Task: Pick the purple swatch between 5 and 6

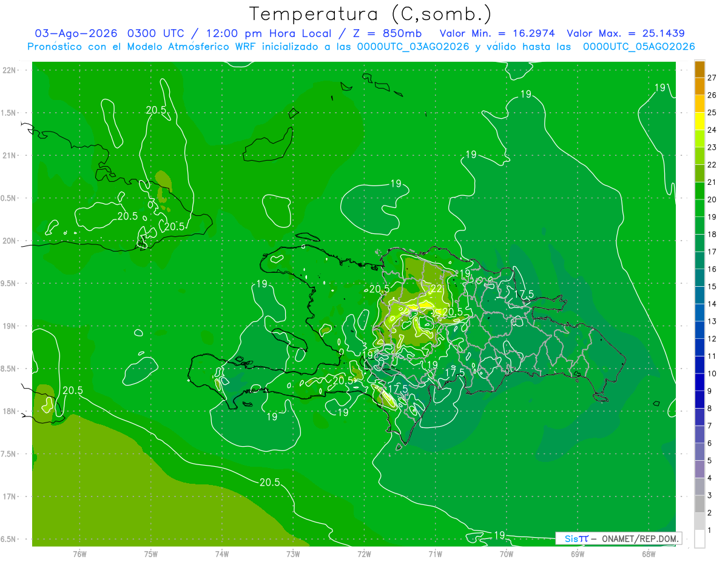Action: click(699, 452)
